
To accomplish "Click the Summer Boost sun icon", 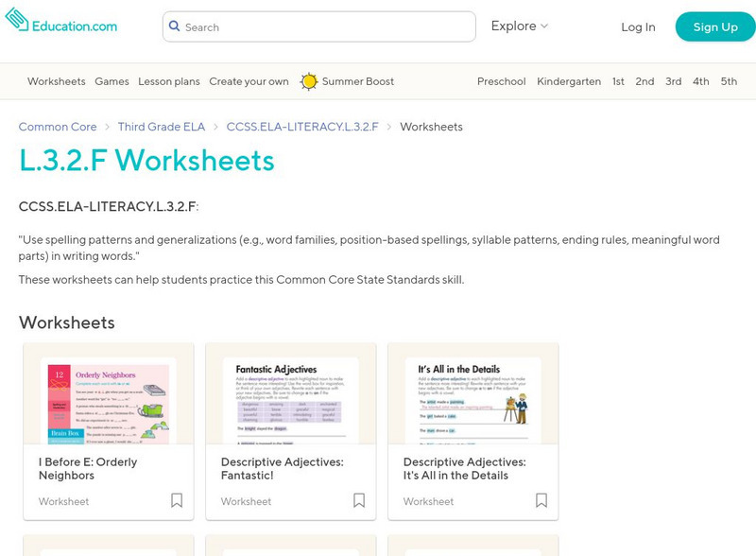I will (309, 81).
